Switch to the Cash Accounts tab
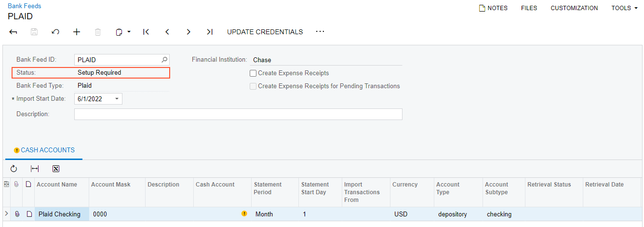Viewport: 644px width, 227px height. click(x=44, y=150)
